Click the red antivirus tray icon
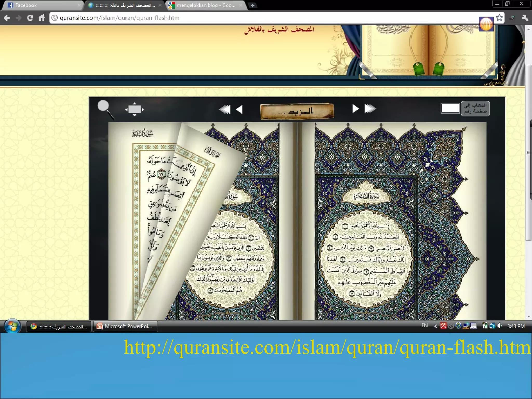The image size is (532, 399). point(443,326)
